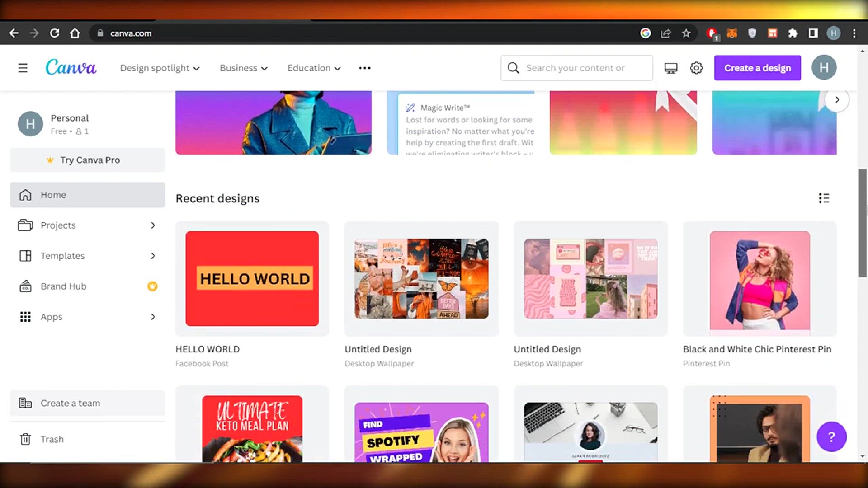Click Create a team button
This screenshot has height=488, width=868.
coord(88,403)
